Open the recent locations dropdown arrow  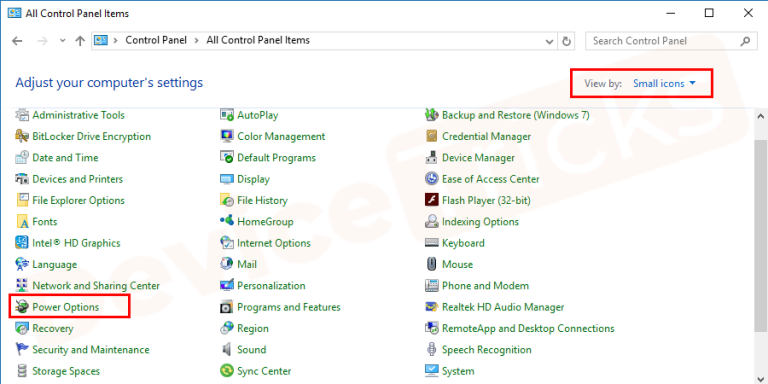[x=62, y=41]
